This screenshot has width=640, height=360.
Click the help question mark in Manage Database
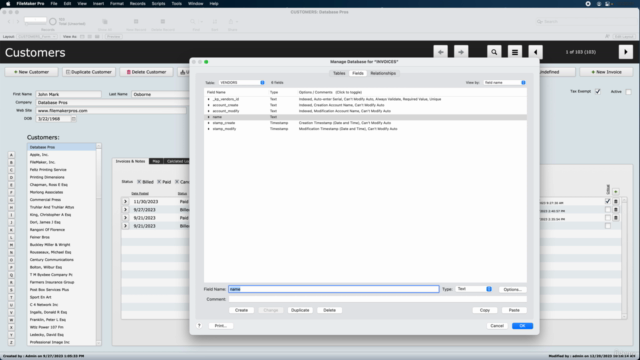[199, 326]
